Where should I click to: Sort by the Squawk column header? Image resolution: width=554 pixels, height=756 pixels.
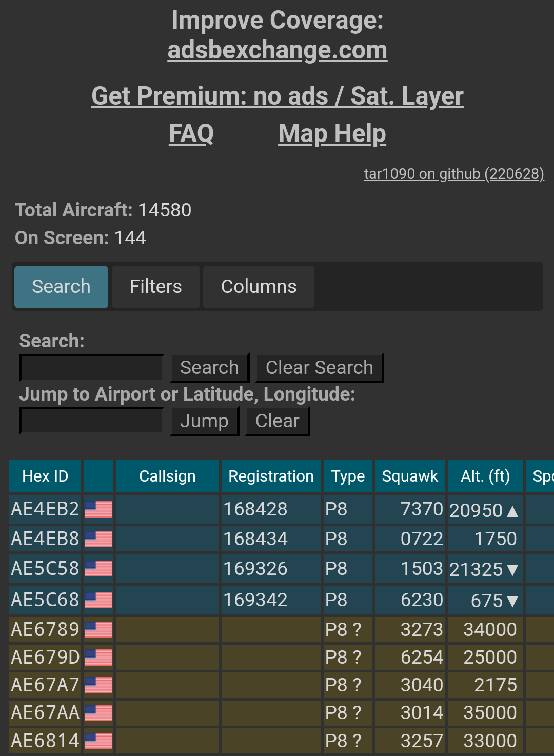pyautogui.click(x=410, y=476)
